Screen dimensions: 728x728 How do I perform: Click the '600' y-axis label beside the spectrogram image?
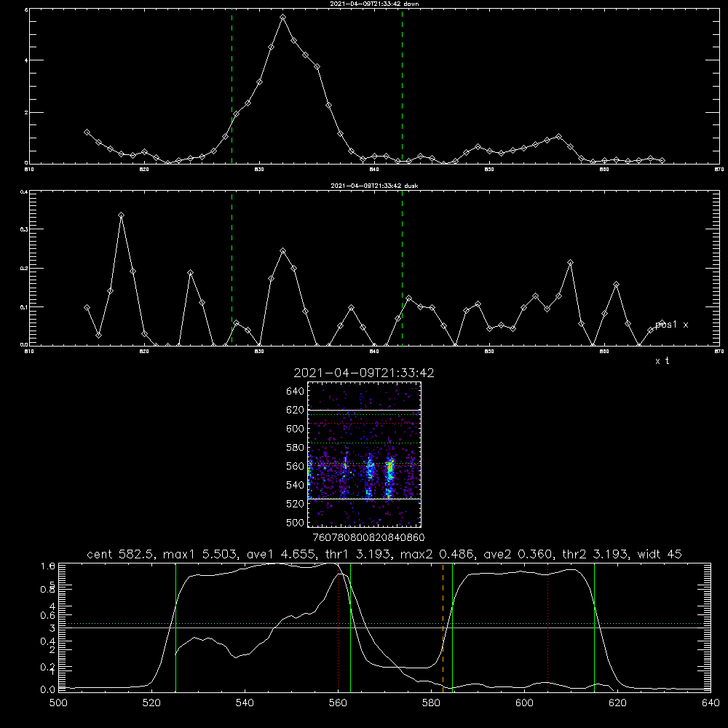coord(296,429)
